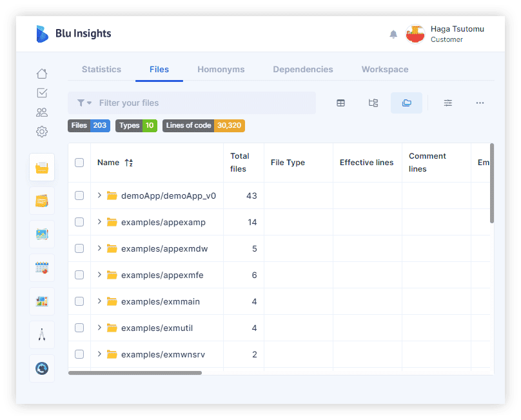Screen dimensions: 521x420
Task: Open the team members icon in the sidebar
Action: [42, 112]
